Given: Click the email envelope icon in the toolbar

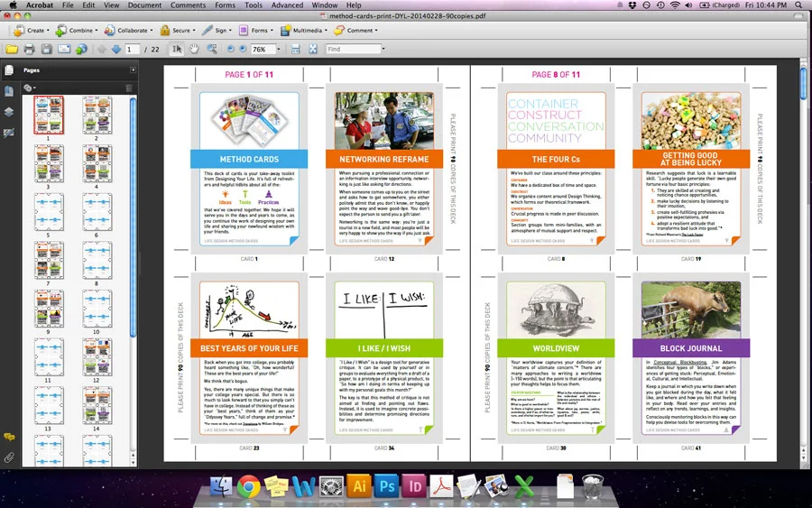Looking at the screenshot, I should 64,50.
